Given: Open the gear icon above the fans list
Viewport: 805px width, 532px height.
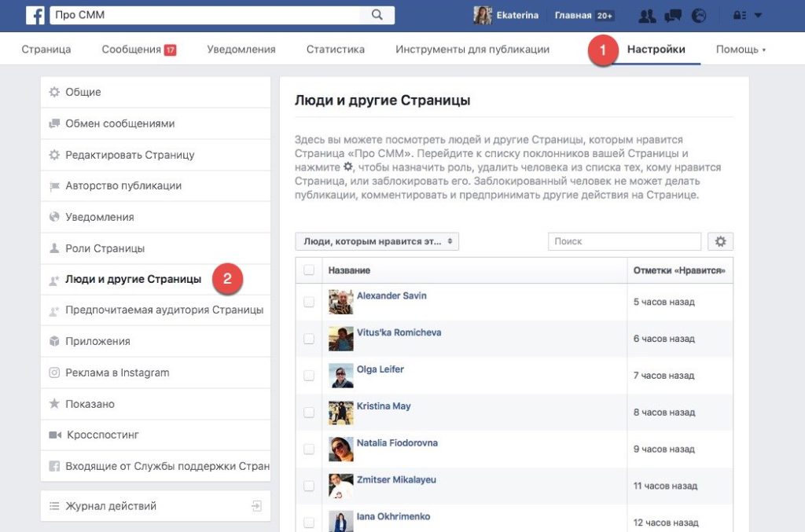Looking at the screenshot, I should coord(720,241).
